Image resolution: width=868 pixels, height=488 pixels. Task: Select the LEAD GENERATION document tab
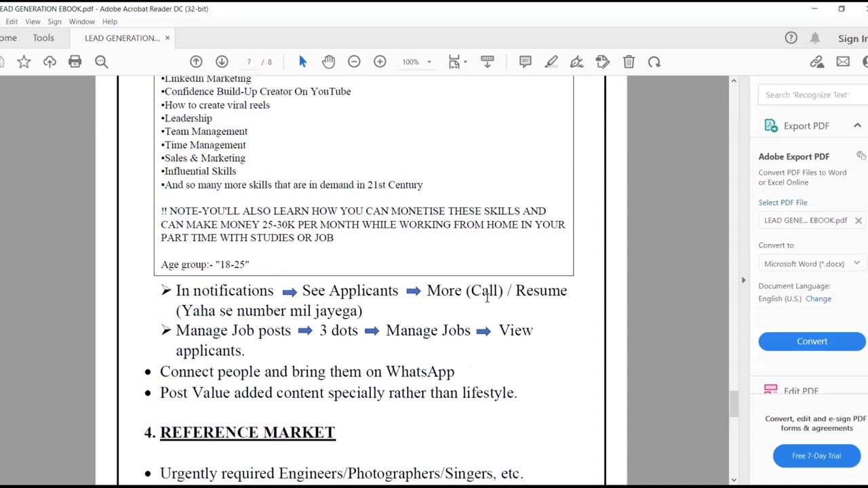(x=122, y=38)
